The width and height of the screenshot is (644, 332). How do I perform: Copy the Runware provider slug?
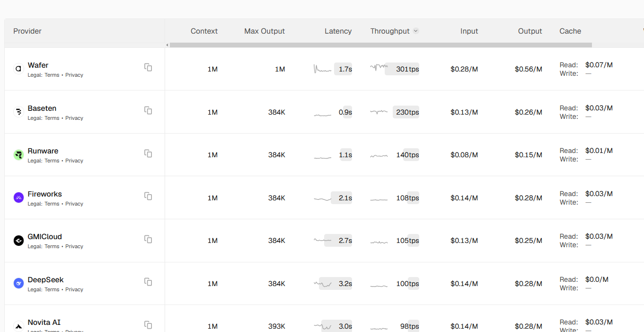148,153
